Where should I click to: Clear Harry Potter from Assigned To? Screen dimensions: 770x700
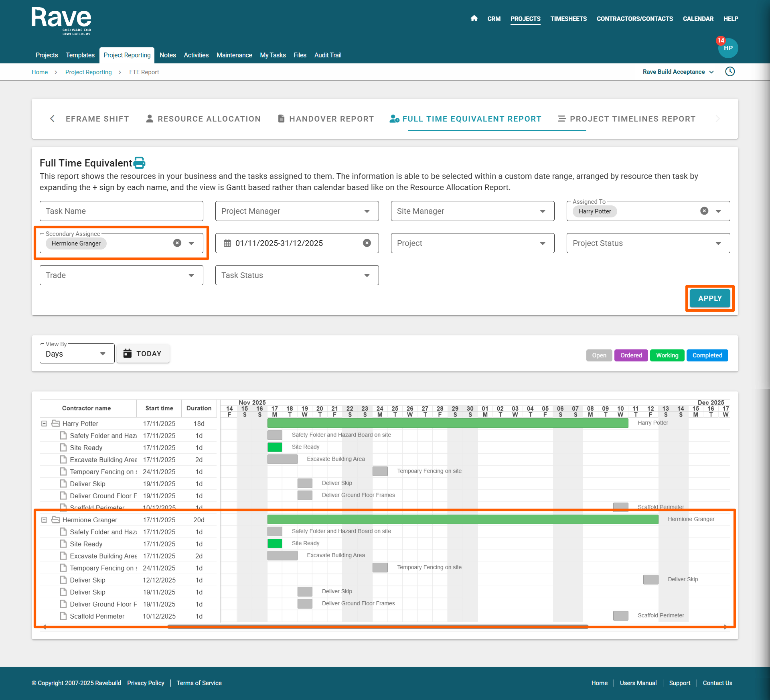point(704,211)
